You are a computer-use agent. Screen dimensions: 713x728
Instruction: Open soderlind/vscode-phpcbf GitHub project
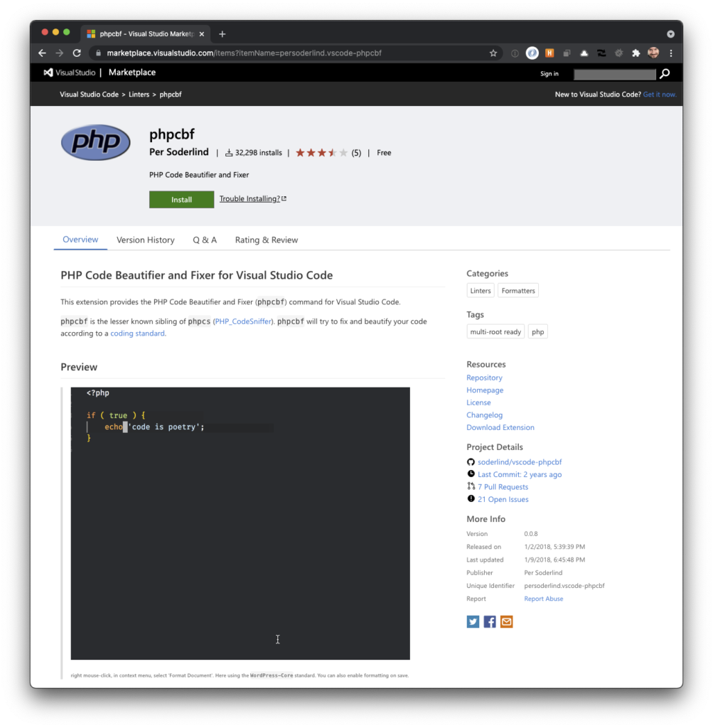coord(520,462)
